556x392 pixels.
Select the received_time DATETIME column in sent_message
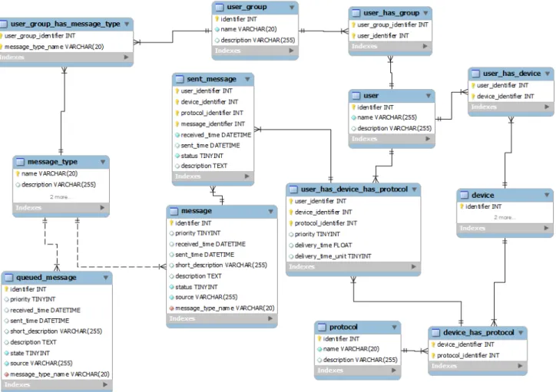(x=213, y=135)
